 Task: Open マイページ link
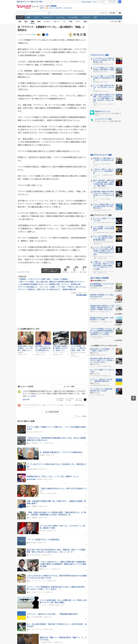pos(103,13)
